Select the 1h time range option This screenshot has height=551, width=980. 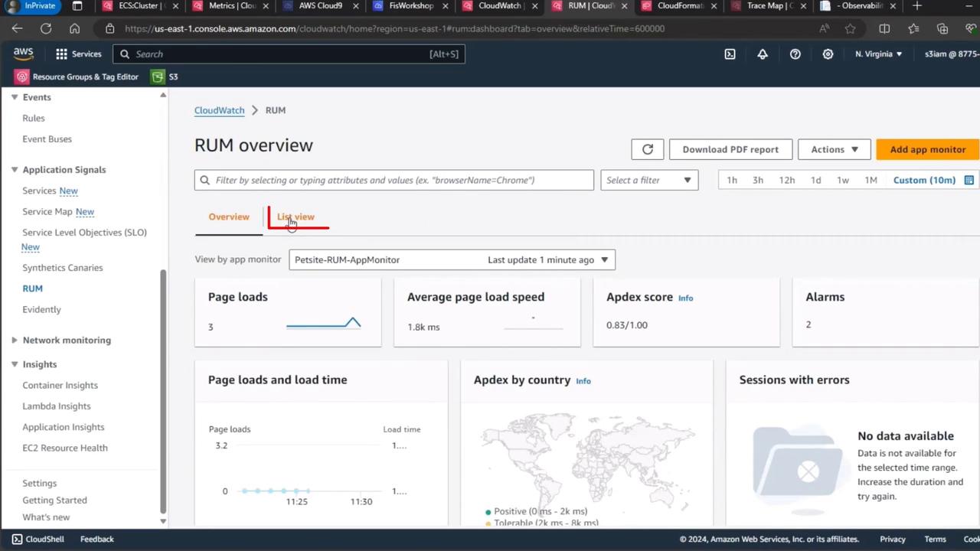[732, 181]
